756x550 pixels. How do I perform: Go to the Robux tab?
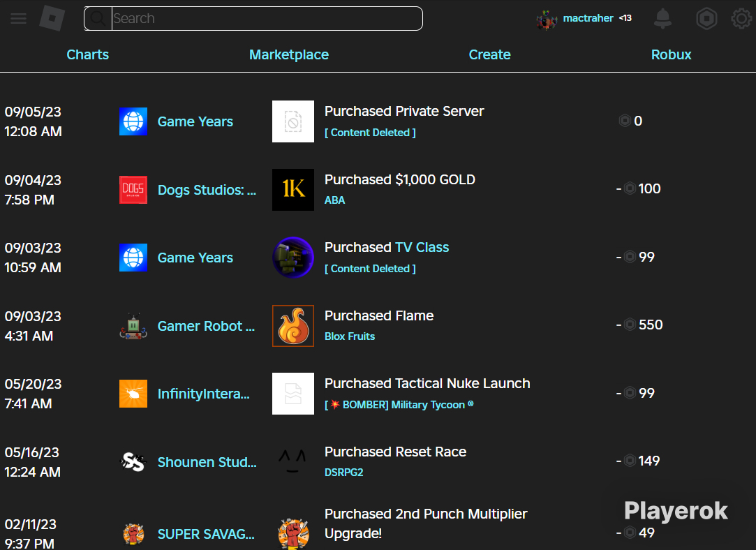point(671,54)
